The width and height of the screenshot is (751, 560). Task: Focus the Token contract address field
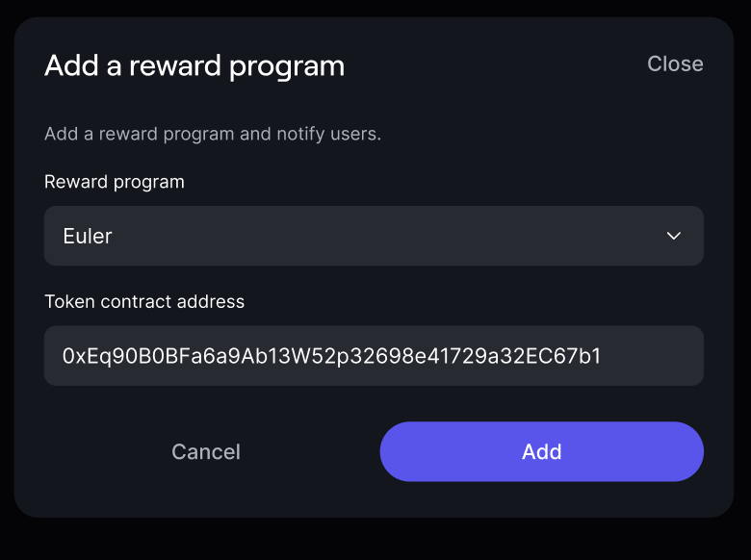[x=374, y=356]
